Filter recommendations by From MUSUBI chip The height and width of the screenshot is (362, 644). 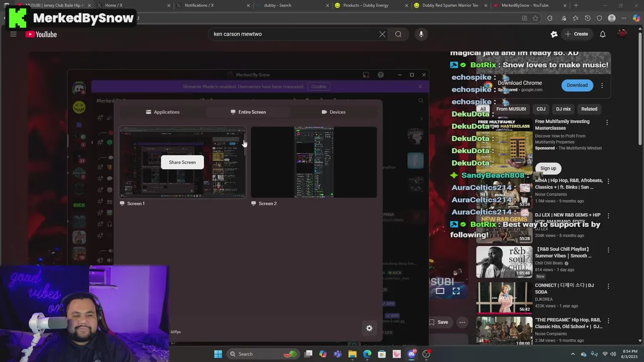[x=511, y=109]
